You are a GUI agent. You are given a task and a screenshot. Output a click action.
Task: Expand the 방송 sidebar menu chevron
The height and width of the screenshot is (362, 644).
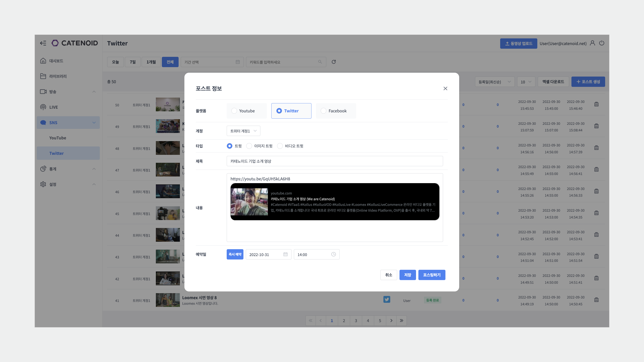pos(94,92)
